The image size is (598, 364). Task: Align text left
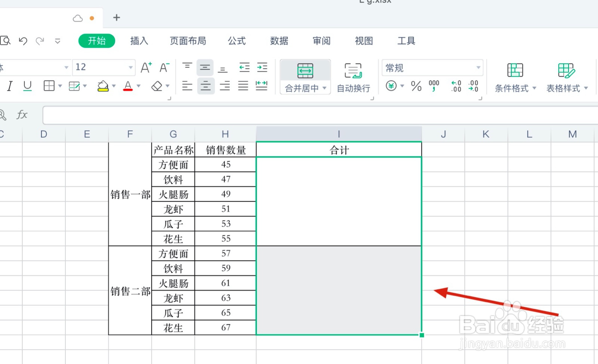(187, 86)
